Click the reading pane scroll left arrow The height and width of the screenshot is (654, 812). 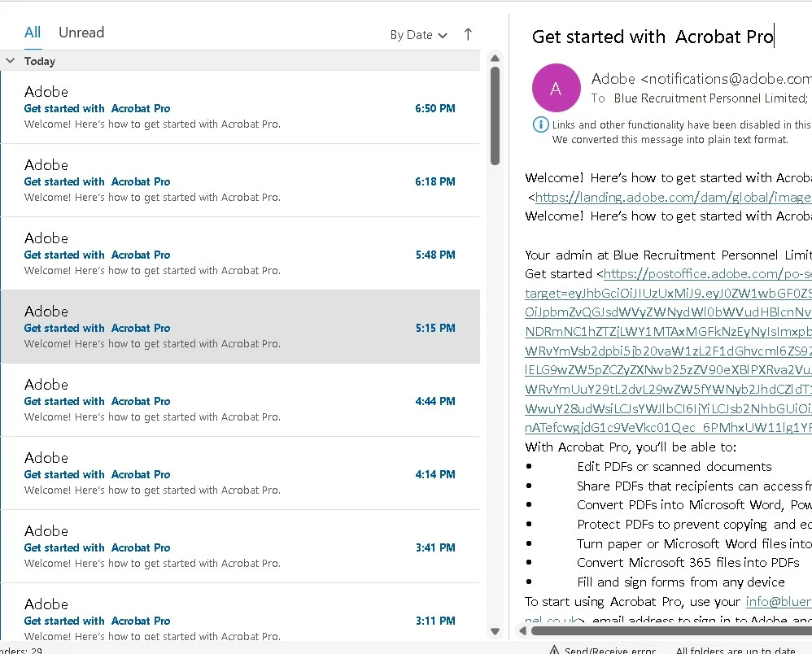[522, 630]
